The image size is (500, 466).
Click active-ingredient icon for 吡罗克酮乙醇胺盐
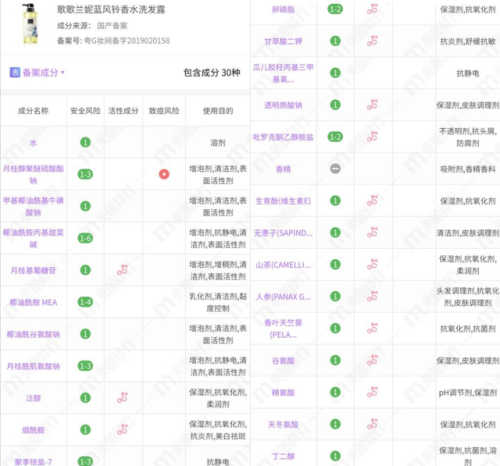click(372, 137)
